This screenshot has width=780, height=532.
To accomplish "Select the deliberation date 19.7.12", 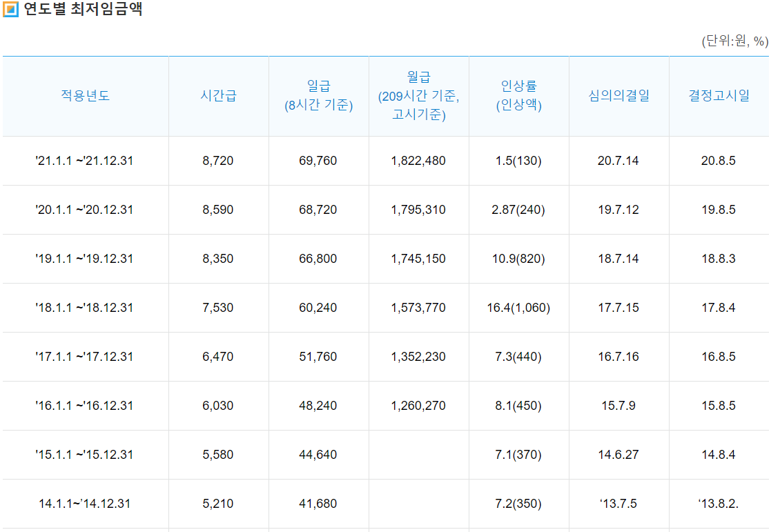I will 618,210.
